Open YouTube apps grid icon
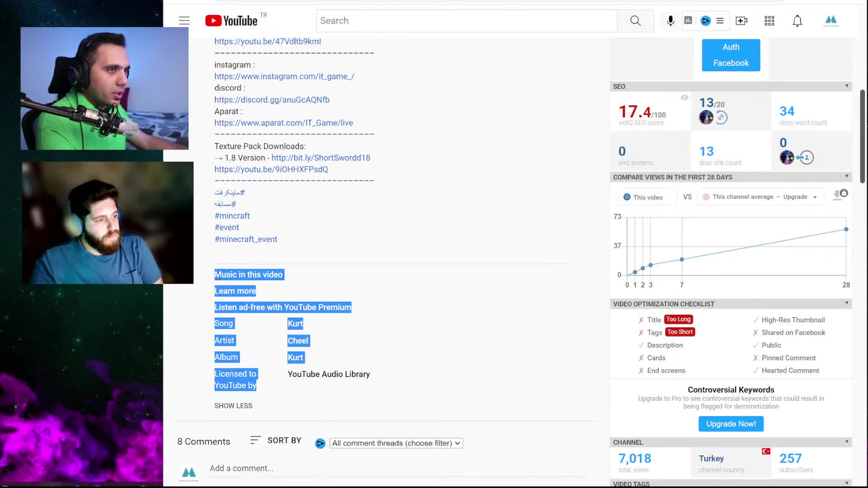Image resolution: width=868 pixels, height=488 pixels. point(769,21)
